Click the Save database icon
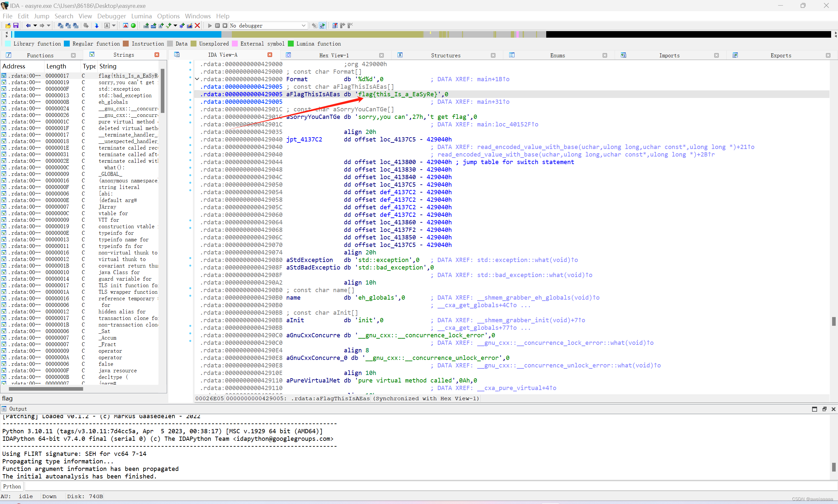The image size is (838, 504). [x=16, y=26]
